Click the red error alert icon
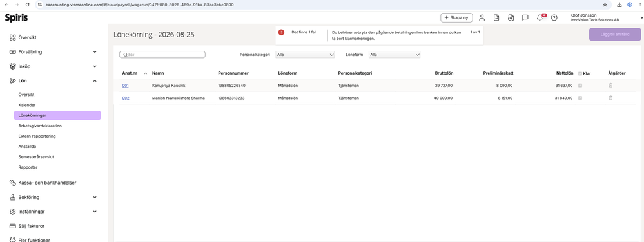The width and height of the screenshot is (644, 242). pos(281,32)
